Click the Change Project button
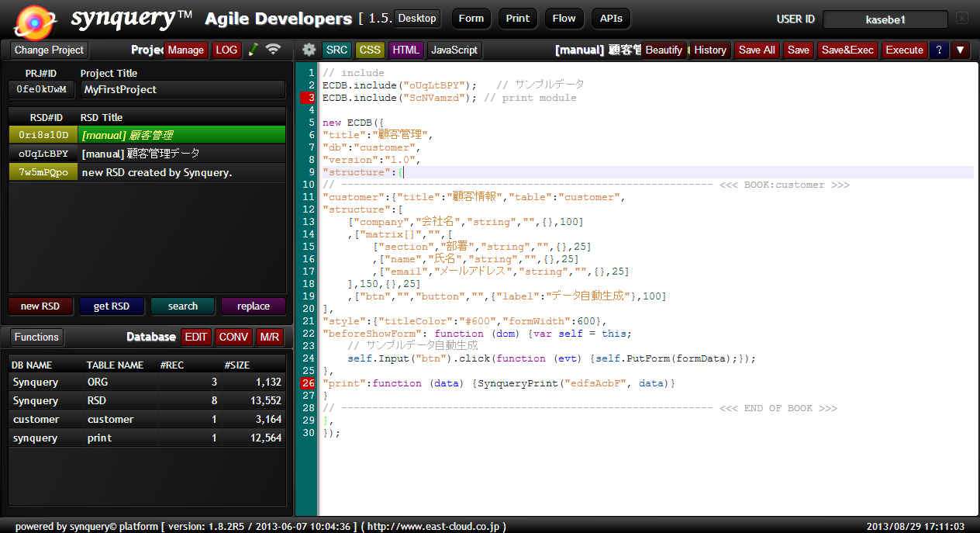 pyautogui.click(x=49, y=50)
